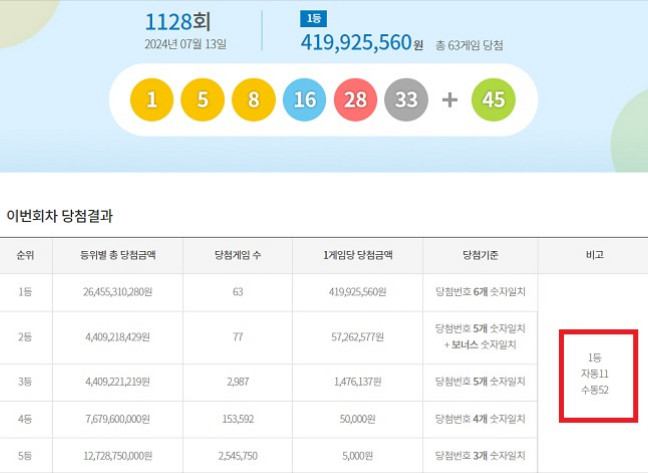Click per-game prize 5,000원
Viewport: 648px width, 473px height.
point(357,456)
